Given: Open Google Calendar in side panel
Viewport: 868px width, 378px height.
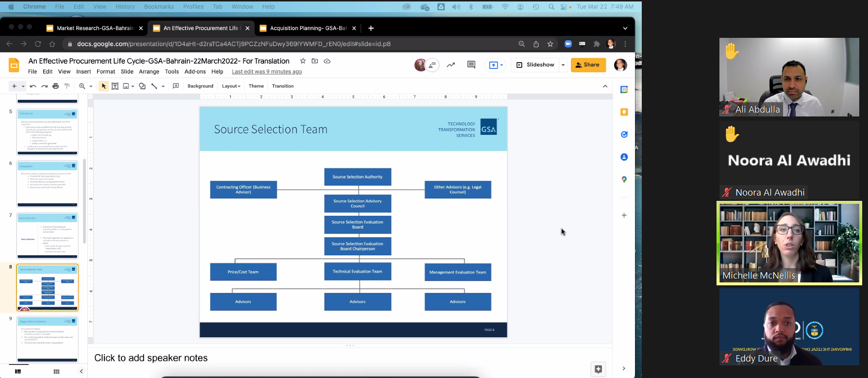Looking at the screenshot, I should 624,89.
